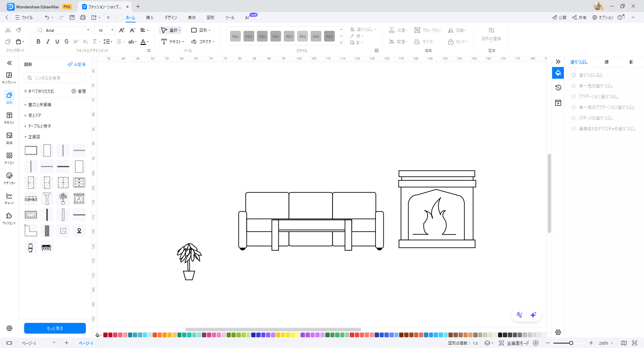
Task: Switch to the デザイン ribbon tab
Action: coord(171,17)
